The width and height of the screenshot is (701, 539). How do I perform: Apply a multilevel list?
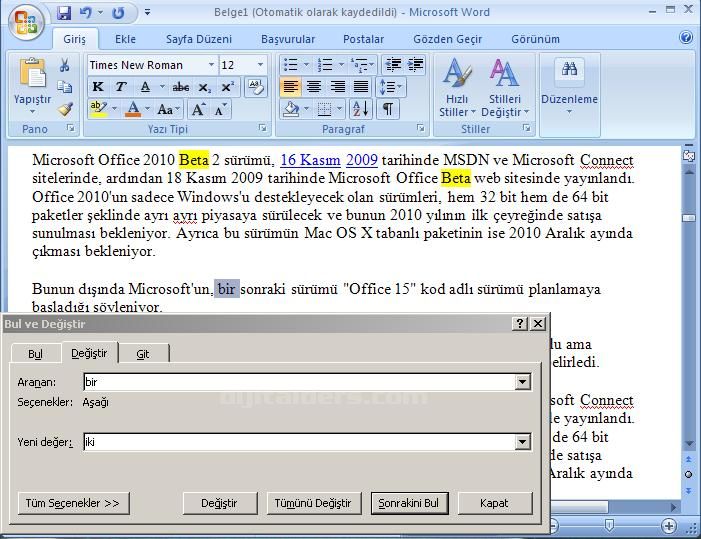pyautogui.click(x=359, y=65)
